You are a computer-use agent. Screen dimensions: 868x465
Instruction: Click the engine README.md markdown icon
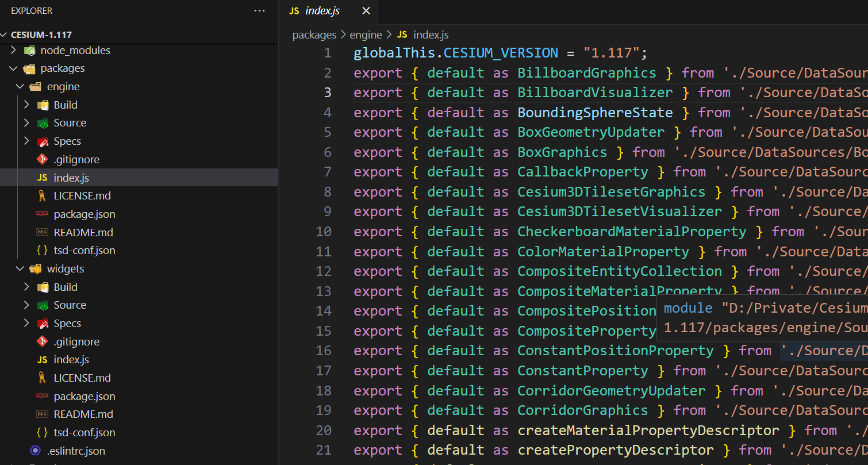click(42, 232)
